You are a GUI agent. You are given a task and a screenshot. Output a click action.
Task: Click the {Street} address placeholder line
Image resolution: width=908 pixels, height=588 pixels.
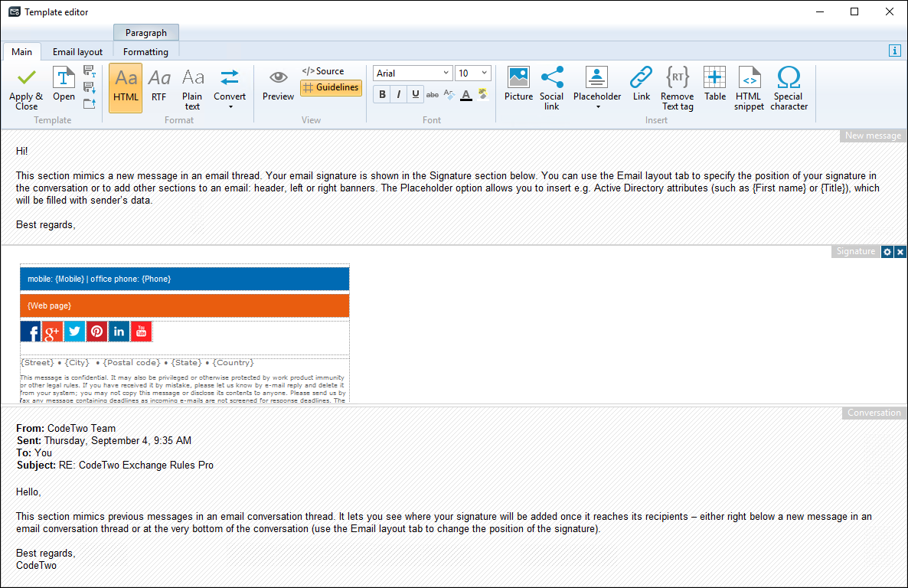(137, 363)
